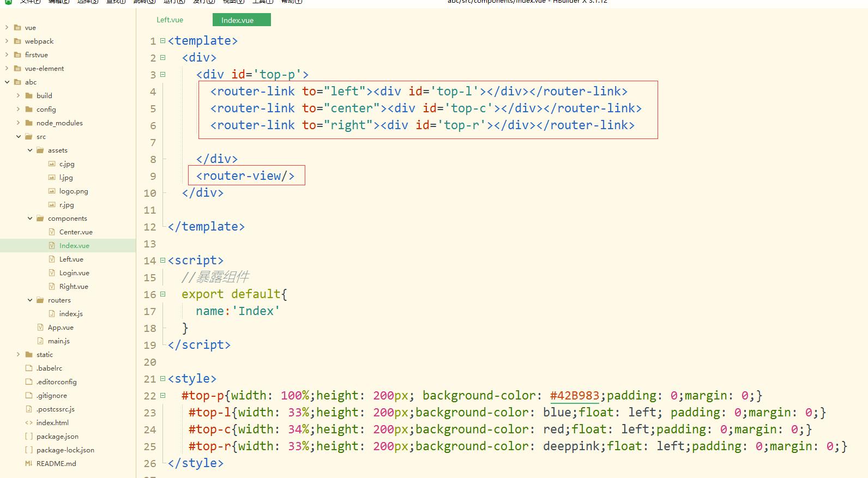The width and height of the screenshot is (868, 478).
Task: Expand the vue project folder
Action: tap(7, 27)
